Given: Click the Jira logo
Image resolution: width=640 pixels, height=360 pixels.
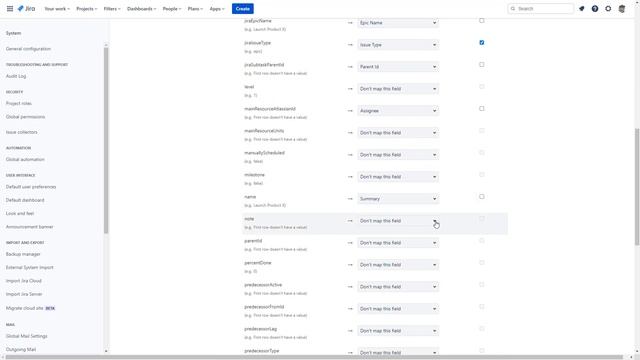Looking at the screenshot, I should [26, 9].
